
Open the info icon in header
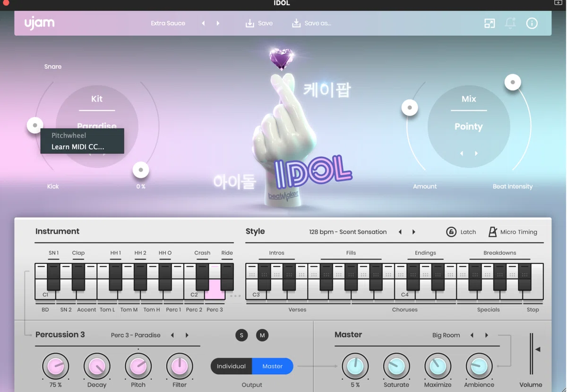532,23
